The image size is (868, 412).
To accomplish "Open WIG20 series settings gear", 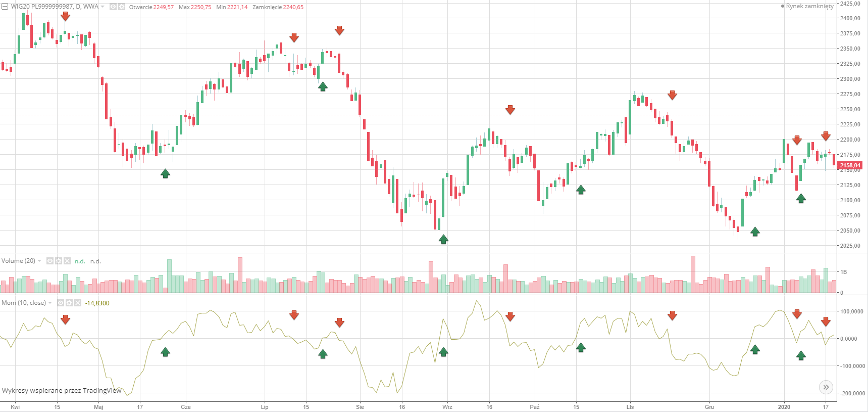I will tap(122, 7).
